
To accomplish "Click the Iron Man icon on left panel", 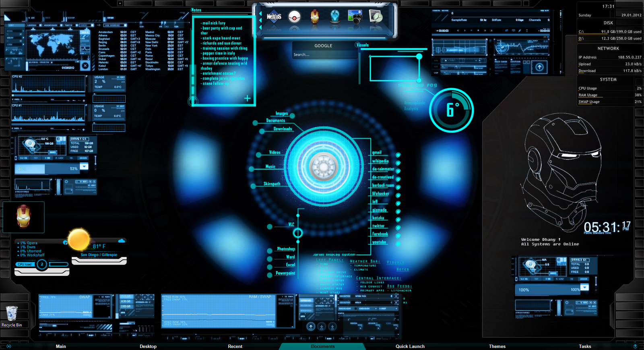I will coord(23,217).
